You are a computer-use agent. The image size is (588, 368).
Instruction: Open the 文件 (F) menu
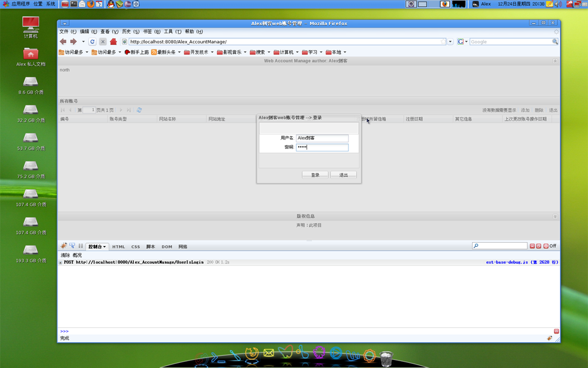68,32
